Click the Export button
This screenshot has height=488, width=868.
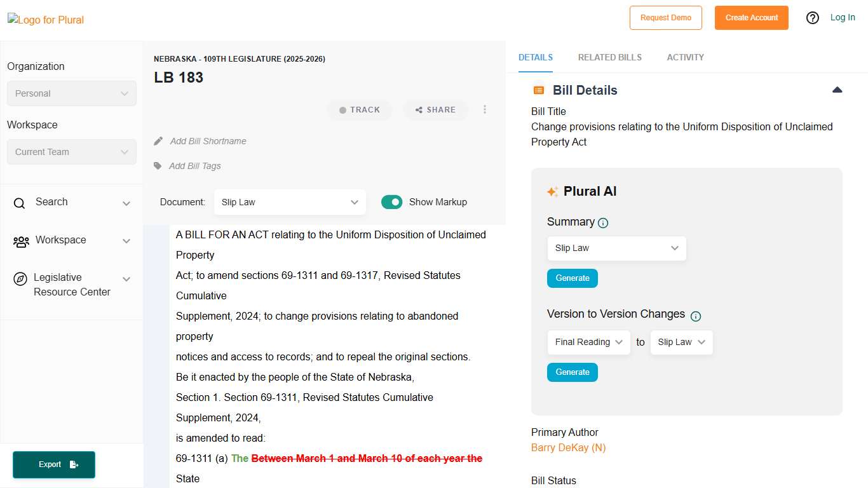point(54,464)
